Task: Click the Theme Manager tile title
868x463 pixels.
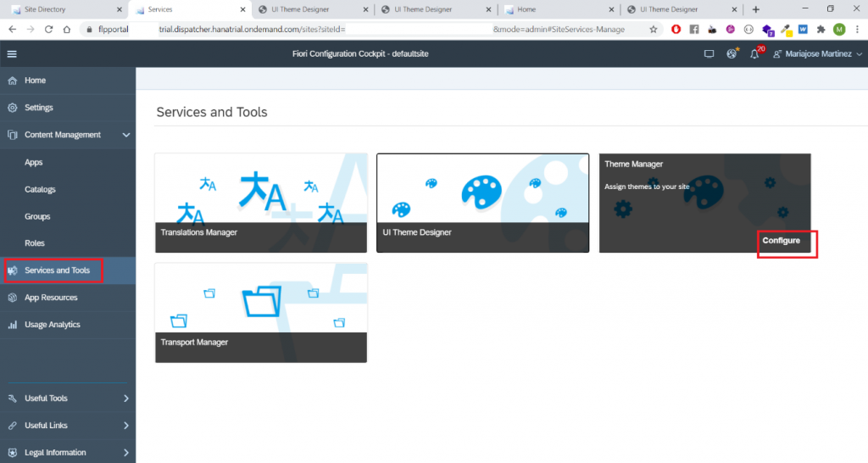Action: 633,164
